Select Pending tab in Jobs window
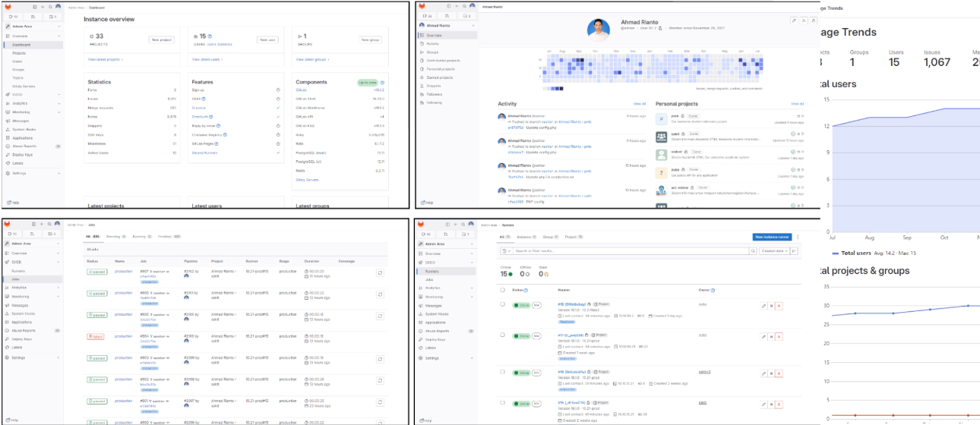The image size is (980, 425). 116,237
